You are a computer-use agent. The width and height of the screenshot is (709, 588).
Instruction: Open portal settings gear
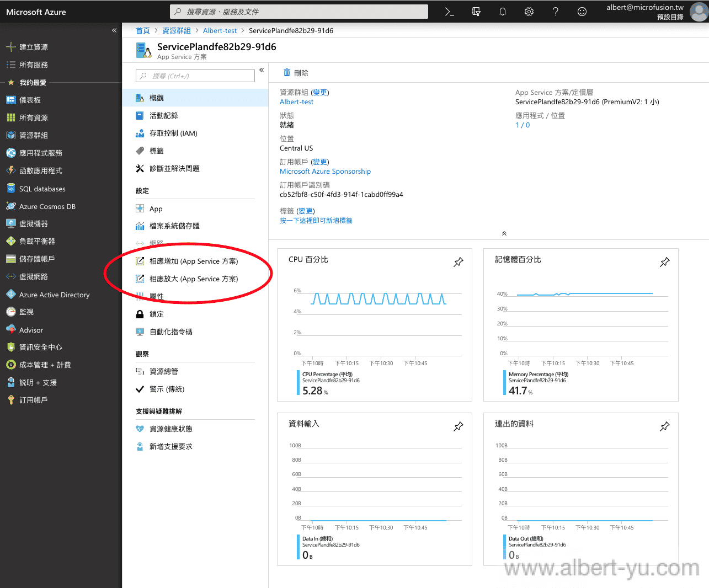[x=529, y=12]
